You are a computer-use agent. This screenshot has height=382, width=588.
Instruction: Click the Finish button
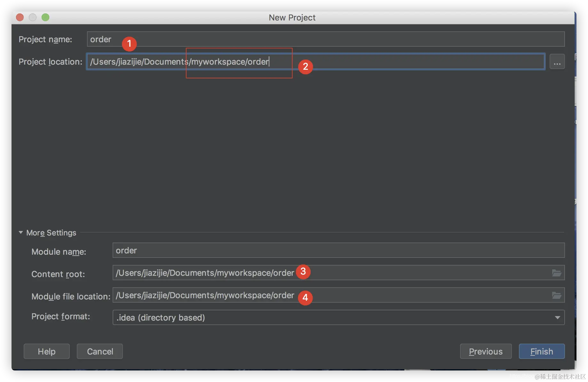tap(542, 351)
